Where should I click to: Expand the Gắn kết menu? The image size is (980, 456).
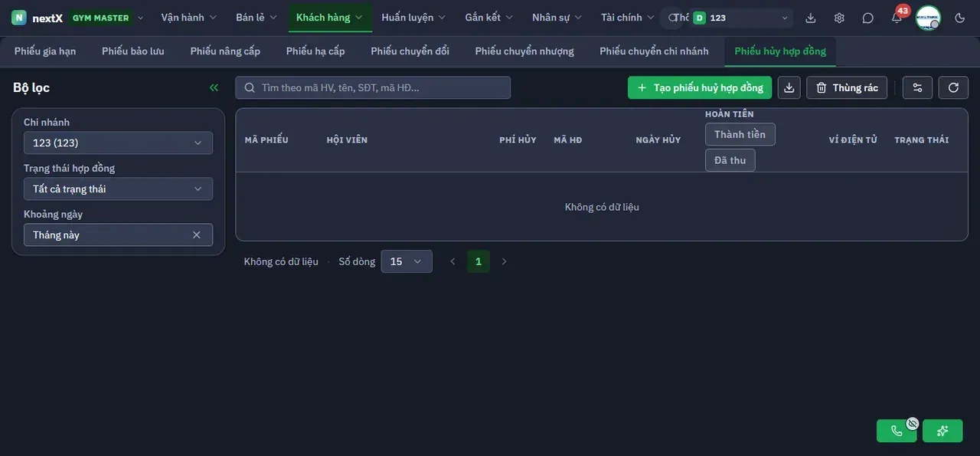pyautogui.click(x=489, y=18)
